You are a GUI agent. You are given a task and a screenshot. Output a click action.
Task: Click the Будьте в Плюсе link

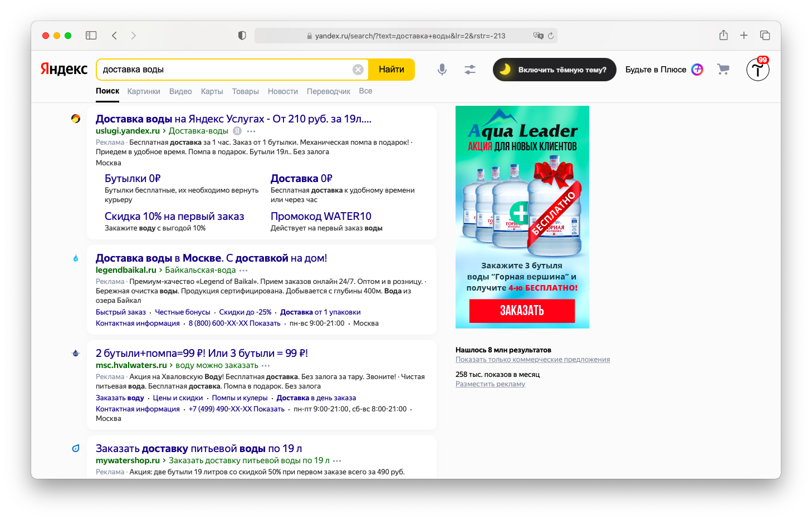tap(656, 70)
